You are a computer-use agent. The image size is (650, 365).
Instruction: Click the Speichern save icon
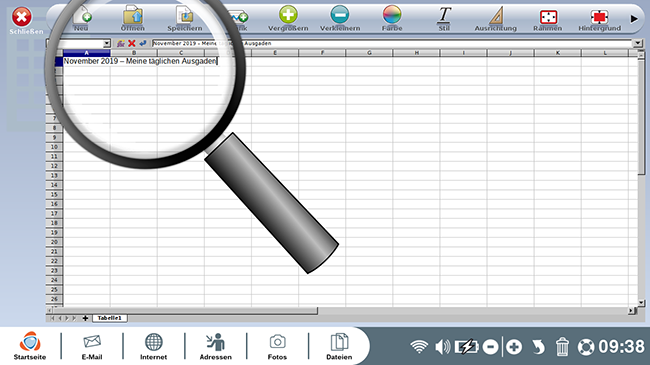tap(184, 15)
